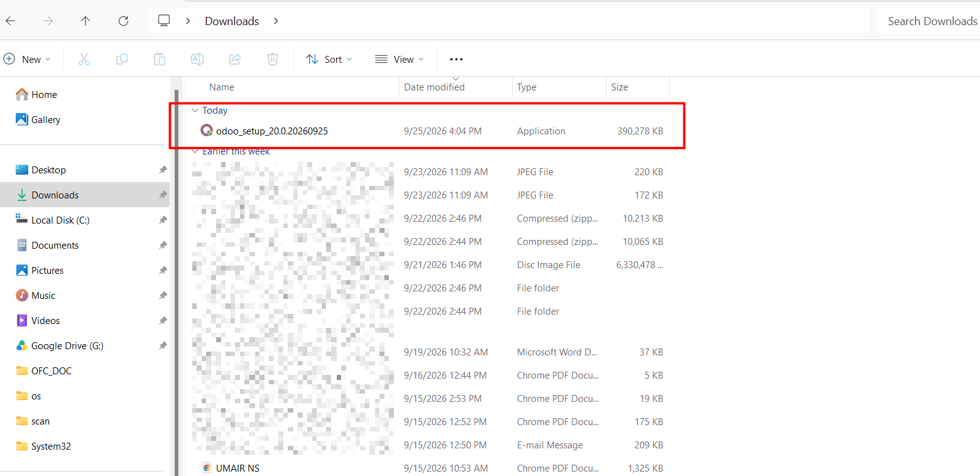This screenshot has height=476, width=980.
Task: Click the Rename icon in toolbar
Action: 197,59
